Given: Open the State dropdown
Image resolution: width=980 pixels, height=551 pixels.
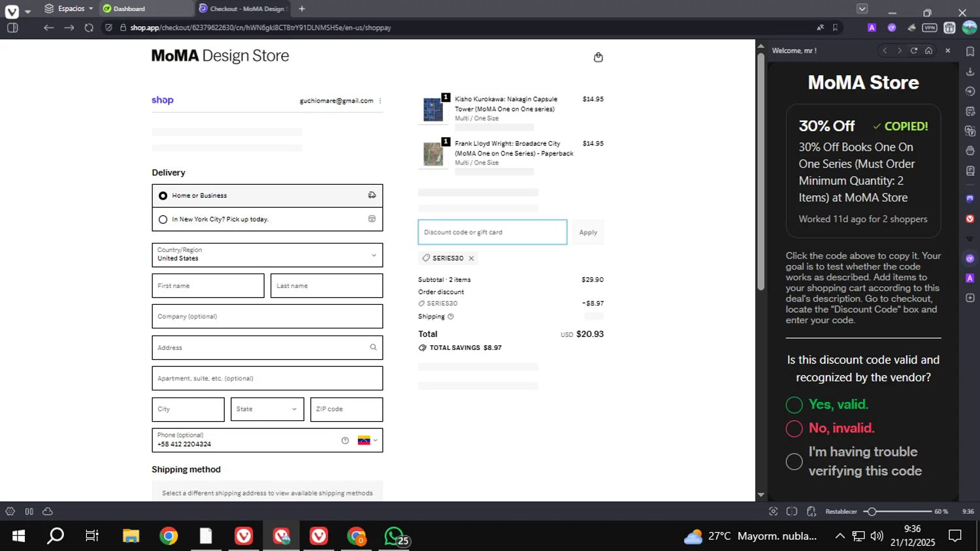Looking at the screenshot, I should [267, 409].
